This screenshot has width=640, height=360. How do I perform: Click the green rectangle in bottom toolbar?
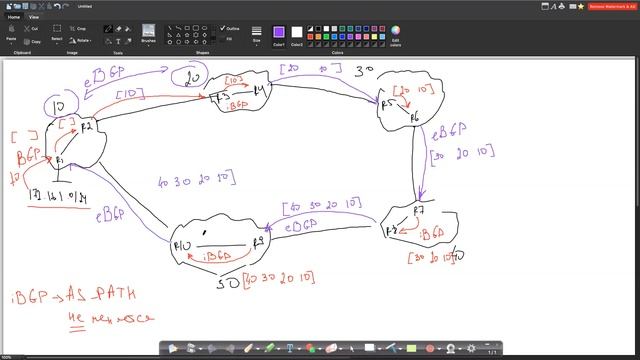411,348
